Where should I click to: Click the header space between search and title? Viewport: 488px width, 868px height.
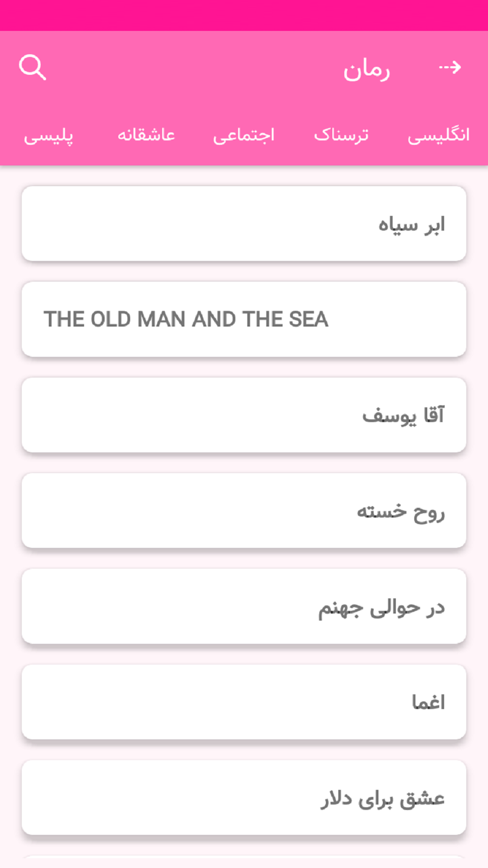click(x=190, y=68)
